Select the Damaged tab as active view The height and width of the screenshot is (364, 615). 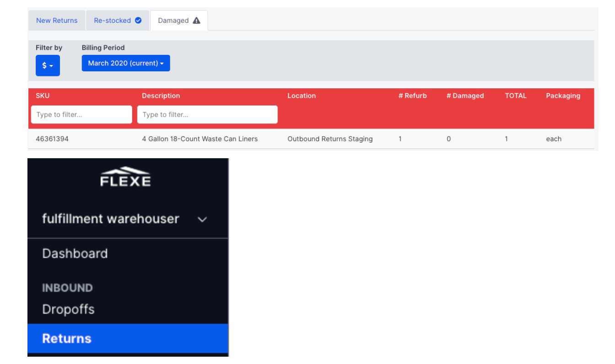tap(173, 20)
